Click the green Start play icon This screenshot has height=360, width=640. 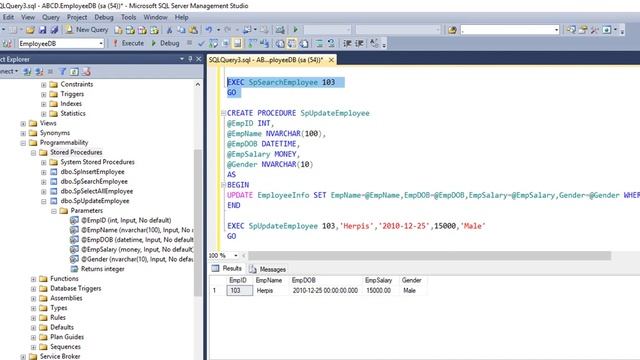[x=296, y=30]
